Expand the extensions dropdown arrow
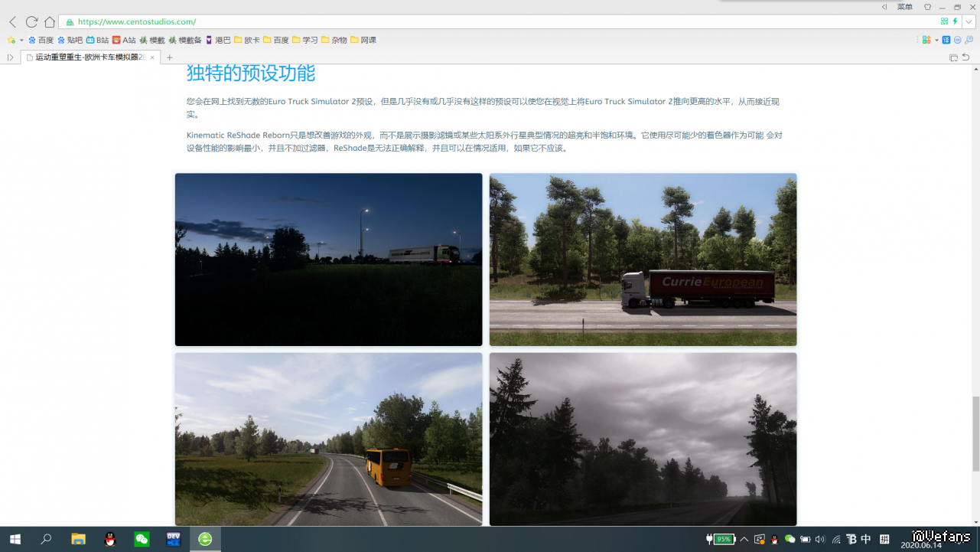 click(936, 40)
